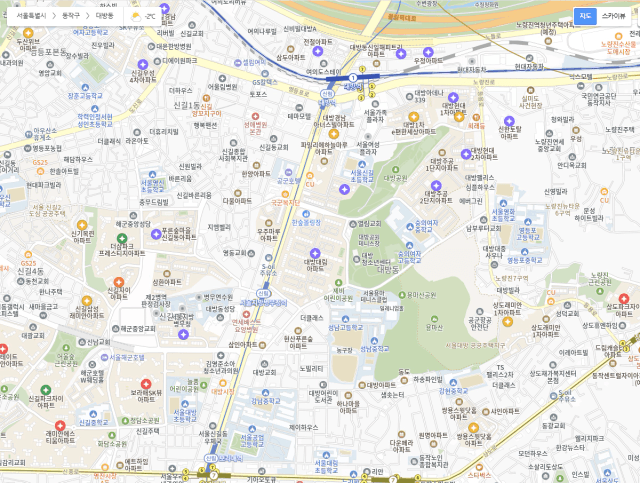Click the 신길자이아파트 orange-red marker

(x=119, y=282)
